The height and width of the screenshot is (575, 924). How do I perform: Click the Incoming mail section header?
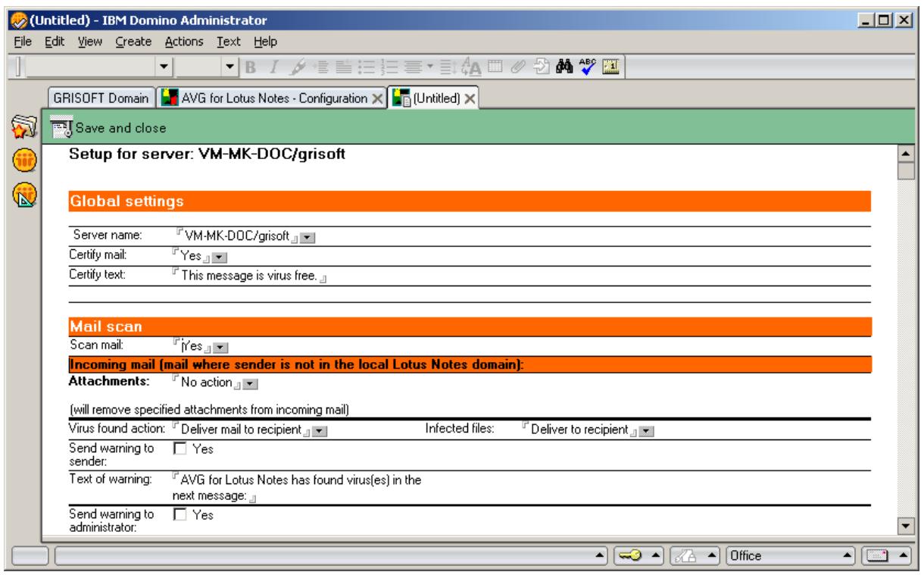(x=470, y=365)
